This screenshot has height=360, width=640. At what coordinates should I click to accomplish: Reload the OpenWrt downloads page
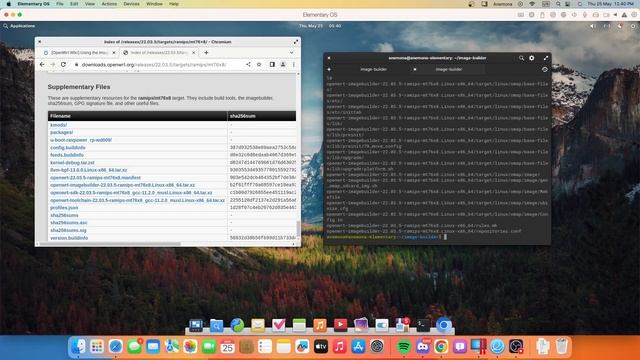[x=63, y=64]
